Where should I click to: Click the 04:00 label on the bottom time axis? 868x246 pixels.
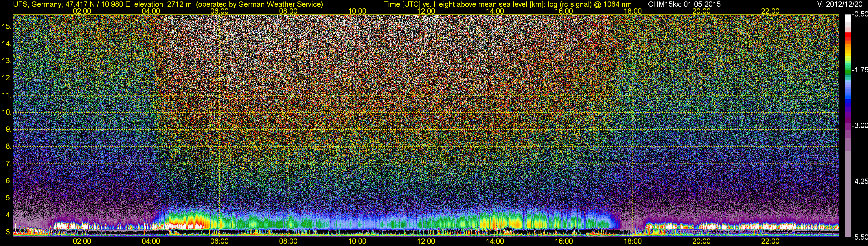[151, 241]
